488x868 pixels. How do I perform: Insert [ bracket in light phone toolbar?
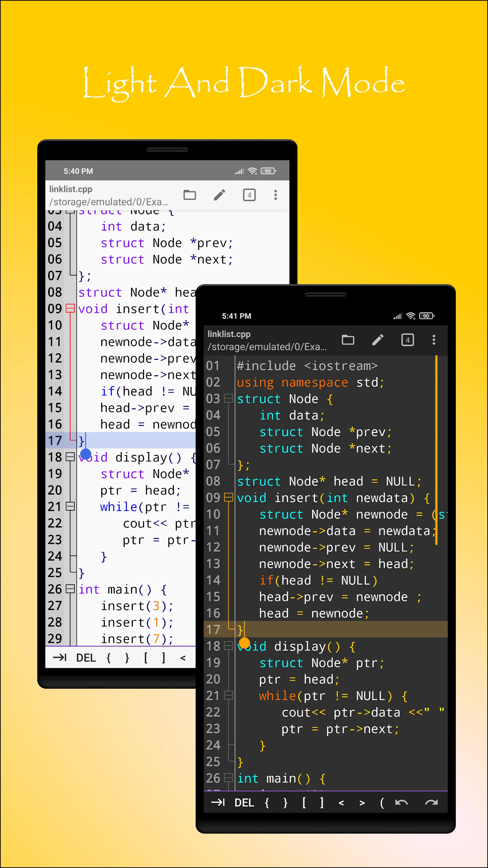[x=146, y=658]
